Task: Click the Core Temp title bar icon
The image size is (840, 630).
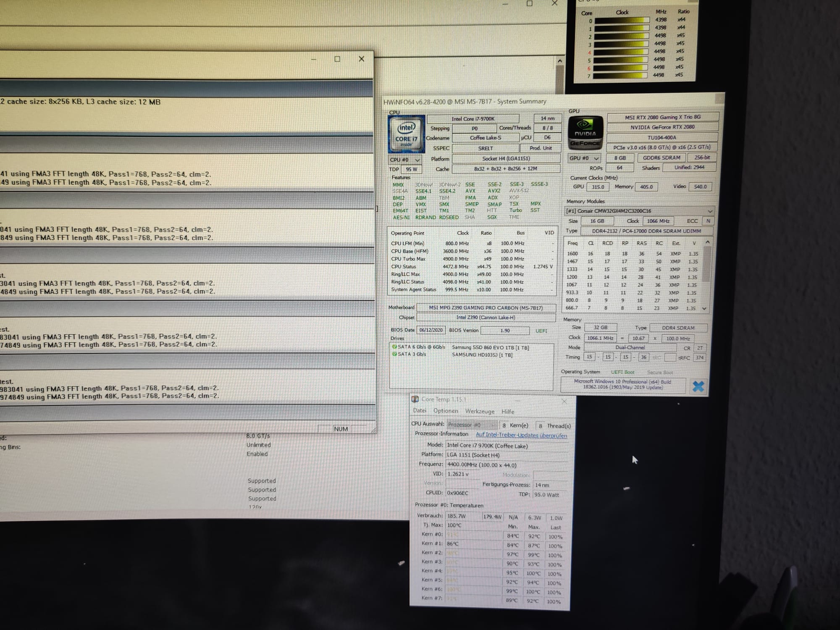Action: click(x=415, y=399)
